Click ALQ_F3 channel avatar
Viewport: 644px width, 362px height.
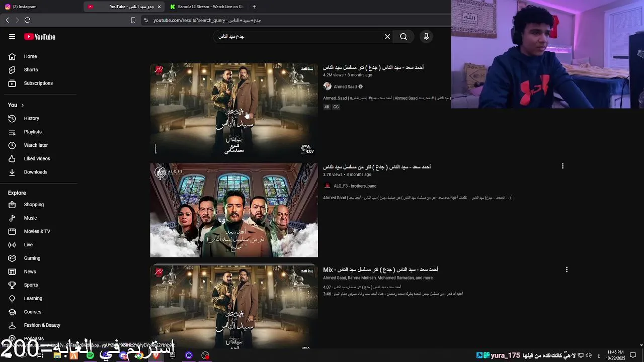tap(327, 186)
